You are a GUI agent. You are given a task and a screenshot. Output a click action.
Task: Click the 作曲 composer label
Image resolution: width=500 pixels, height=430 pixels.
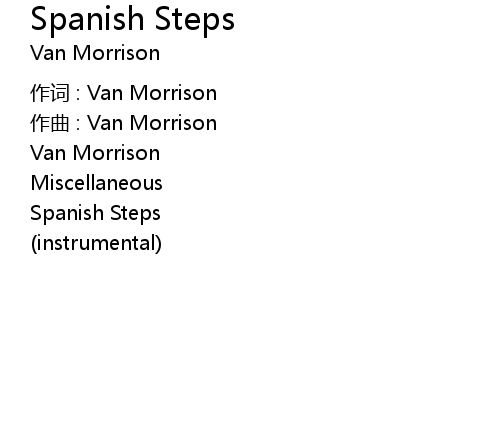click(50, 123)
